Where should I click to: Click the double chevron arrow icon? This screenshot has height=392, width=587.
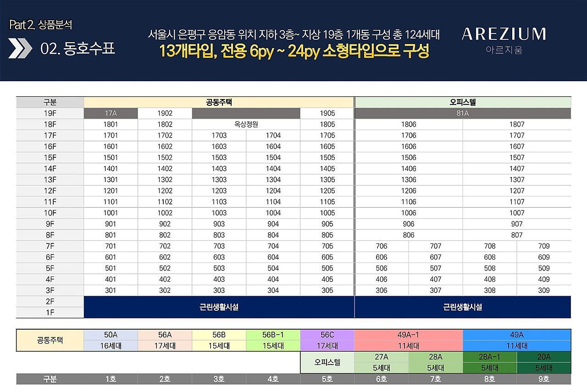point(21,49)
